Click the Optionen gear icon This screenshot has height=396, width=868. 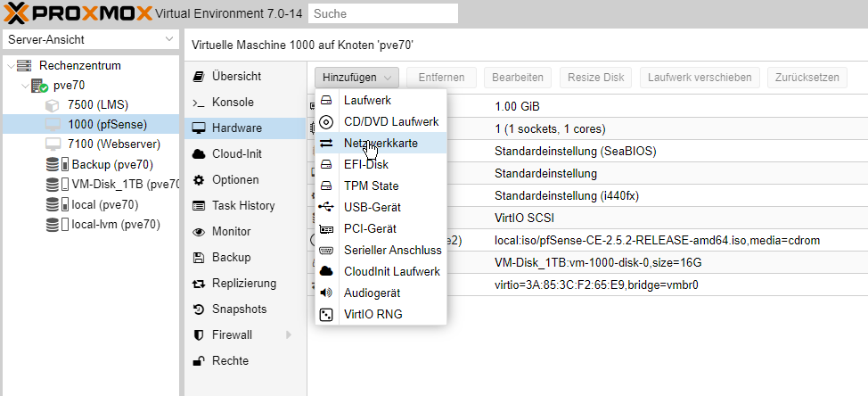point(198,180)
